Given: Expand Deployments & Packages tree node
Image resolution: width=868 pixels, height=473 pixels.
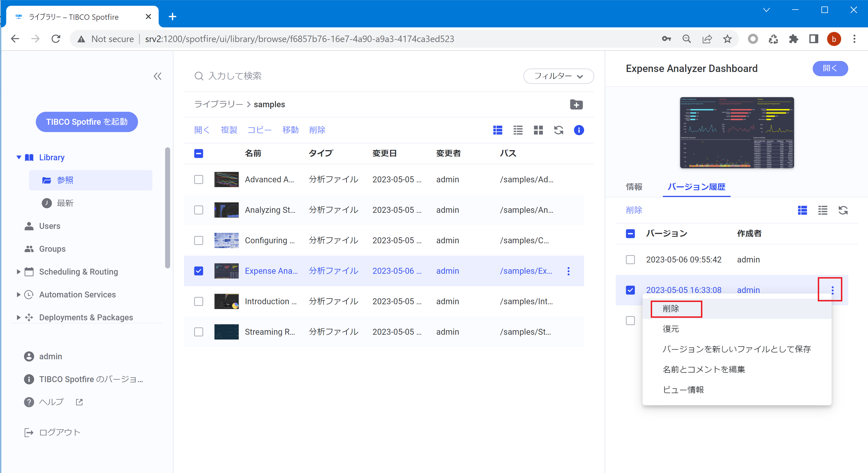Looking at the screenshot, I should (19, 318).
